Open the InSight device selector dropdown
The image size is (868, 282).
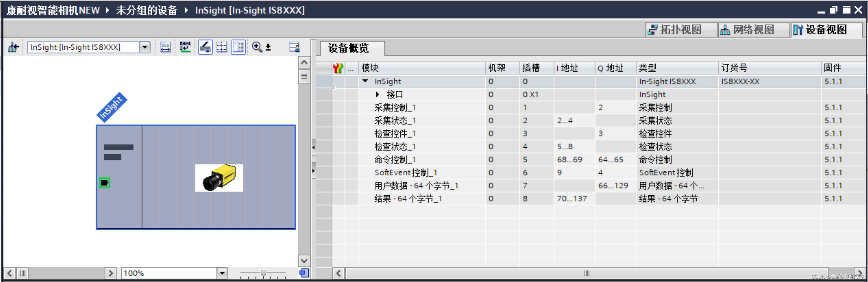coord(145,47)
